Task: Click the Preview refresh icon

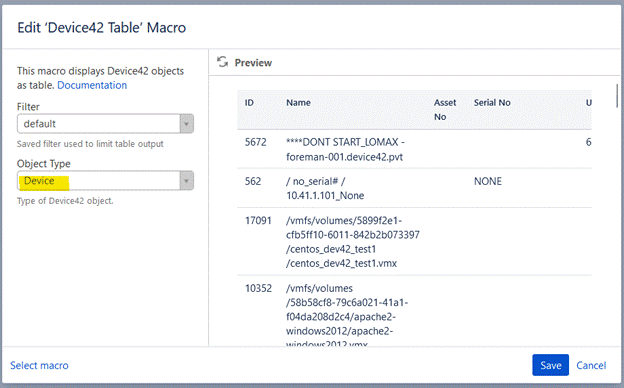Action: [x=222, y=62]
